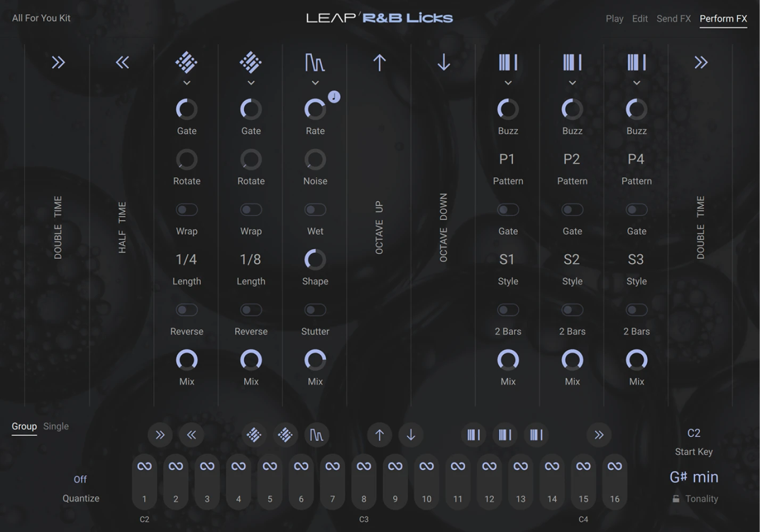The image size is (760, 532).
Task: Click the Noise effect waveform icon
Action: click(315, 62)
